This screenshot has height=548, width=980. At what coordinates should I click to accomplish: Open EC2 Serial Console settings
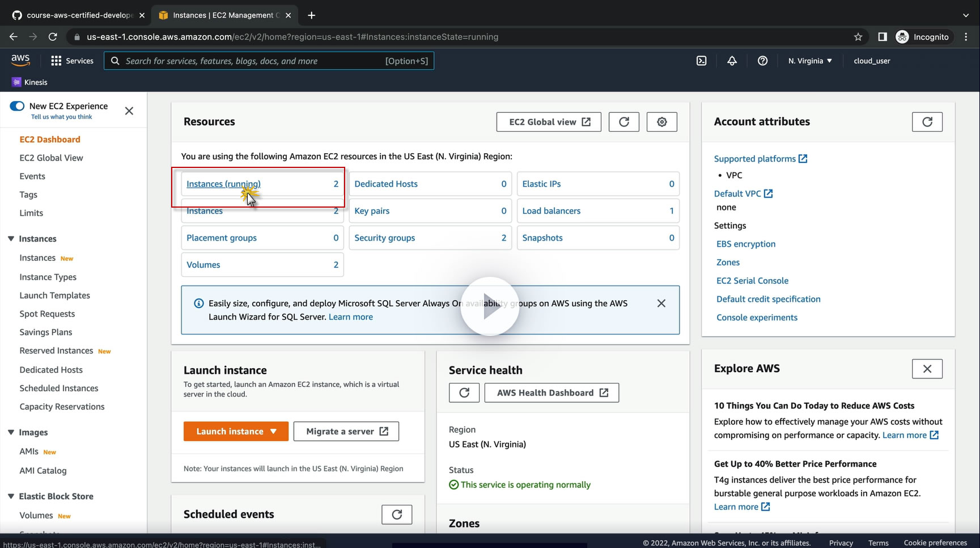[752, 281]
